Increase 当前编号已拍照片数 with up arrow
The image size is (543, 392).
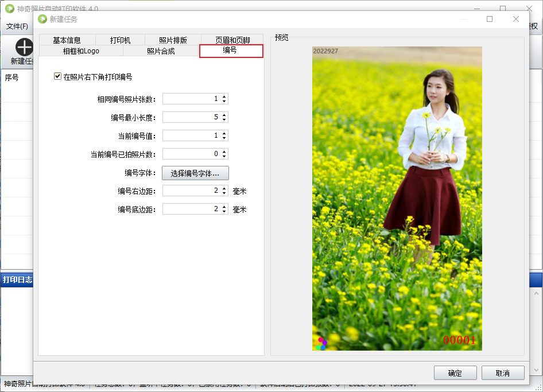pyautogui.click(x=224, y=152)
